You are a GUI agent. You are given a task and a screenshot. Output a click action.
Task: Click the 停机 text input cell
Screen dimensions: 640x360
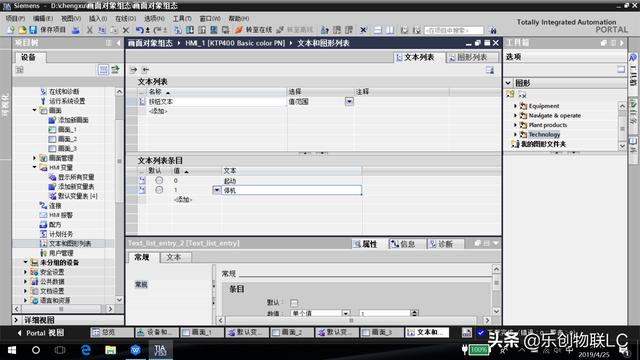[x=291, y=190]
